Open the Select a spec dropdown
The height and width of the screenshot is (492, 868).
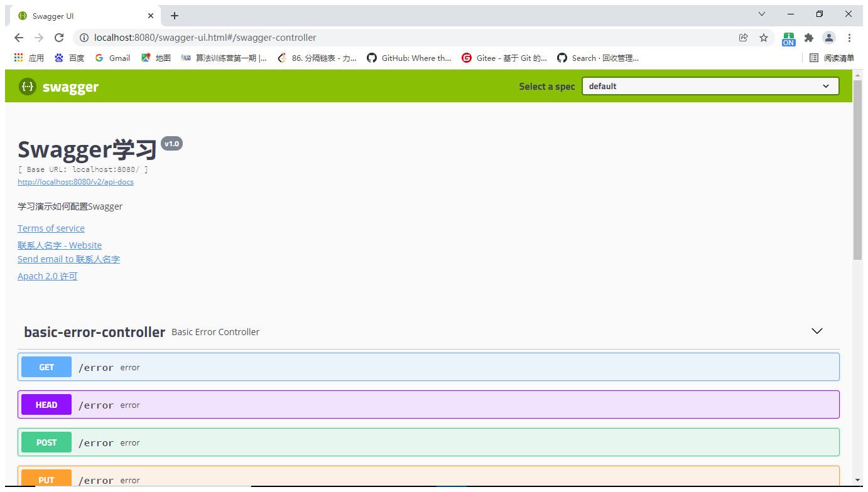(710, 86)
